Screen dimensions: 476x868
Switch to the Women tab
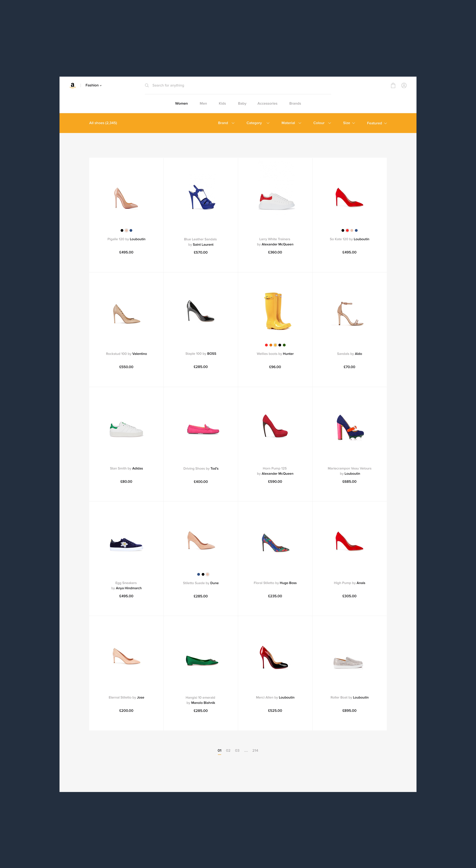[x=181, y=103]
